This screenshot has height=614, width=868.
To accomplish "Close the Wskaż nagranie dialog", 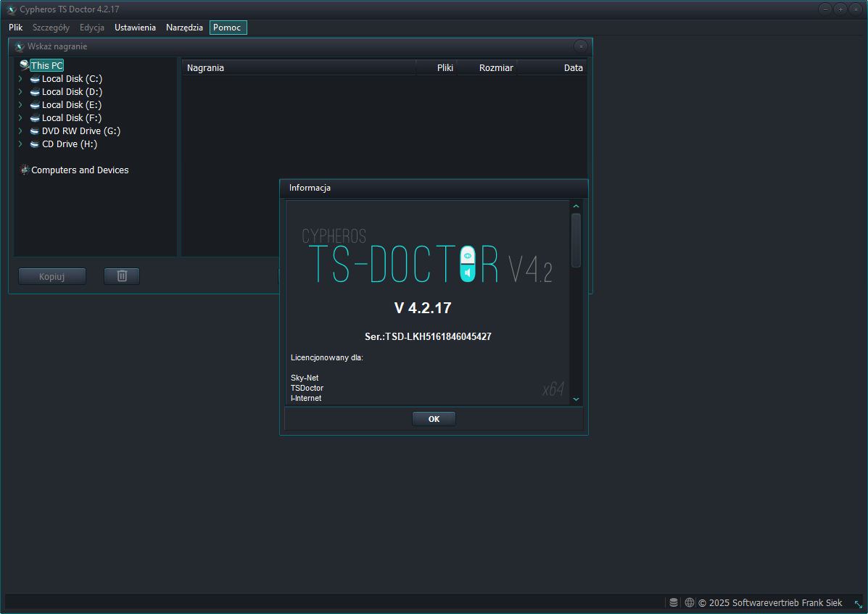I will click(581, 46).
